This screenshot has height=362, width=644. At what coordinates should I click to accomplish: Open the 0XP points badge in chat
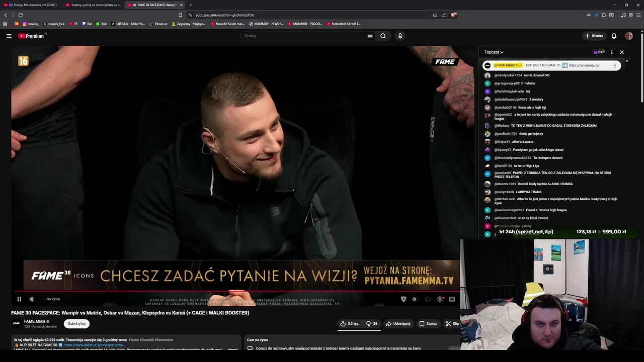(x=599, y=52)
